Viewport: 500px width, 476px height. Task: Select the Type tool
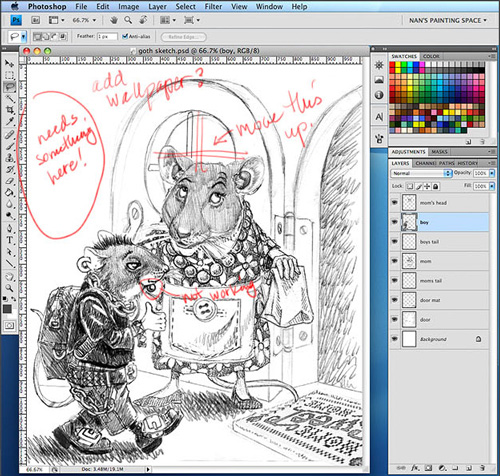click(x=10, y=240)
